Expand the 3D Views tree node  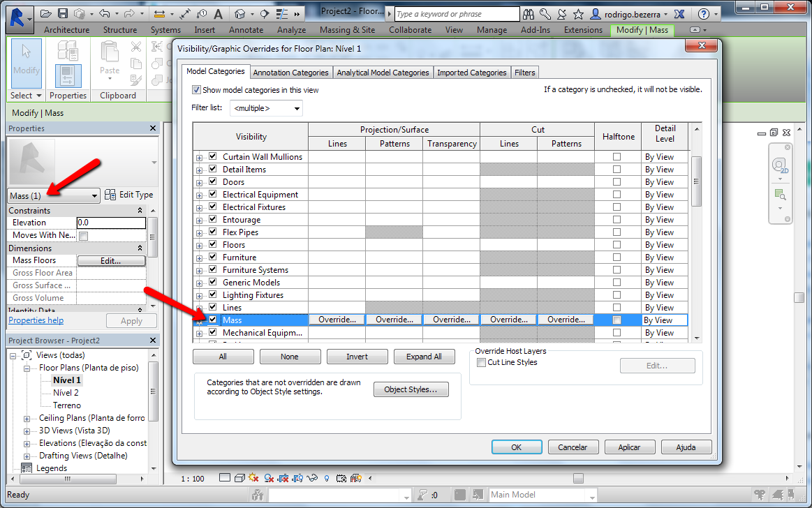click(x=27, y=431)
